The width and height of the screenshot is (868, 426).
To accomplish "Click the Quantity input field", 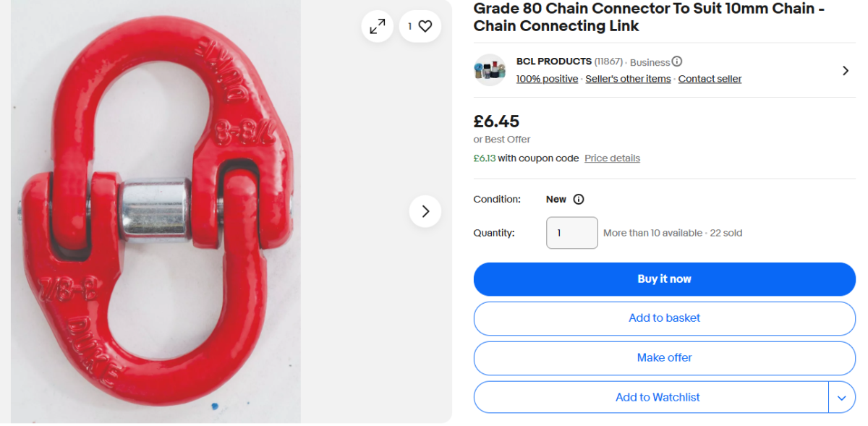I will point(571,233).
